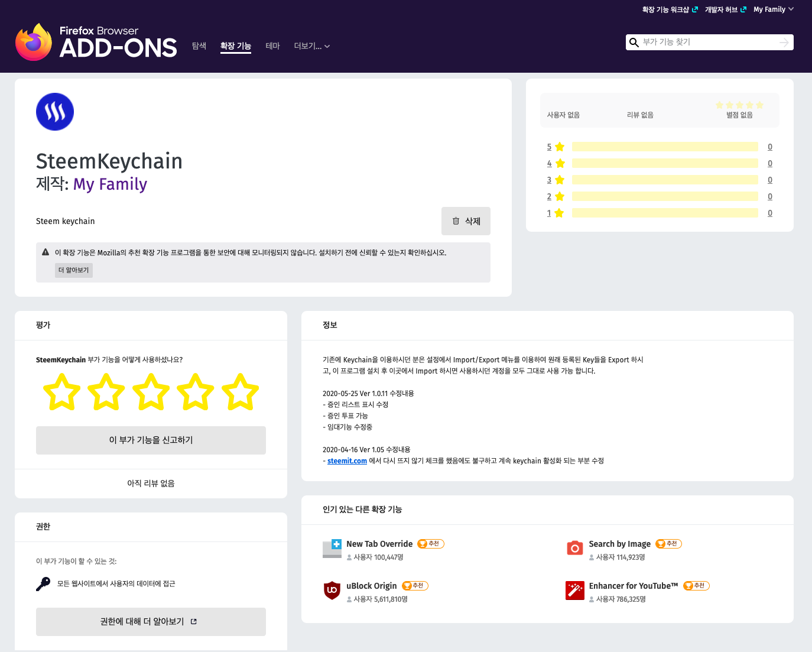The image size is (812, 652).
Task: Click the 부가 기능 찾기 search field
Action: pos(709,43)
